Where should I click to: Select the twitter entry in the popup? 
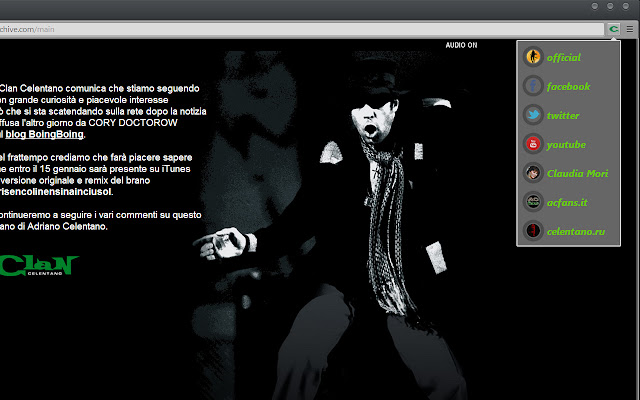point(563,116)
